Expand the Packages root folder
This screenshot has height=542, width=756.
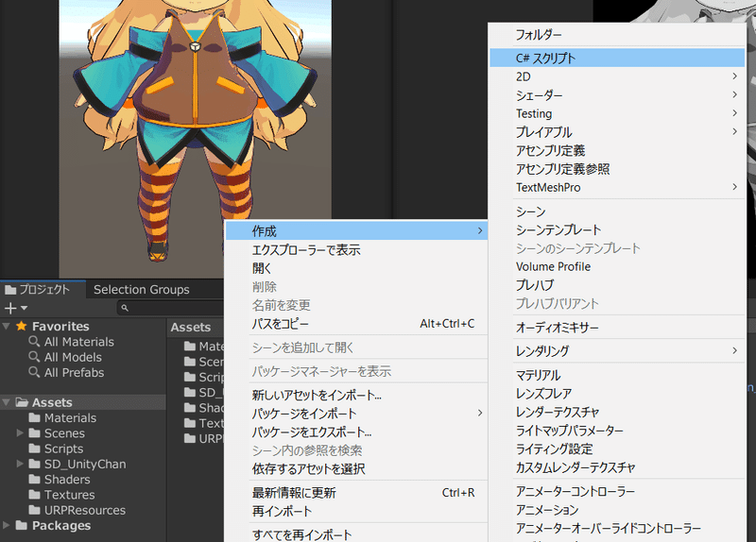(7, 525)
